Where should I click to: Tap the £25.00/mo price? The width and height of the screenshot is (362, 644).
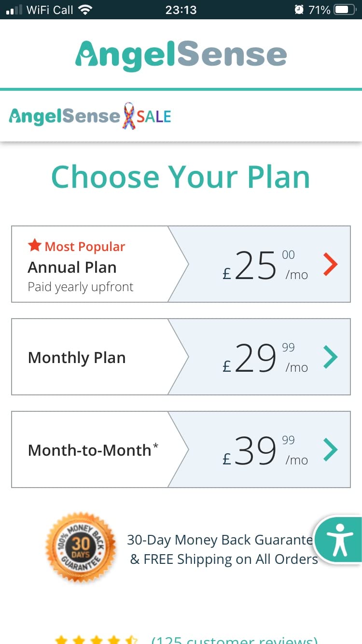point(265,265)
